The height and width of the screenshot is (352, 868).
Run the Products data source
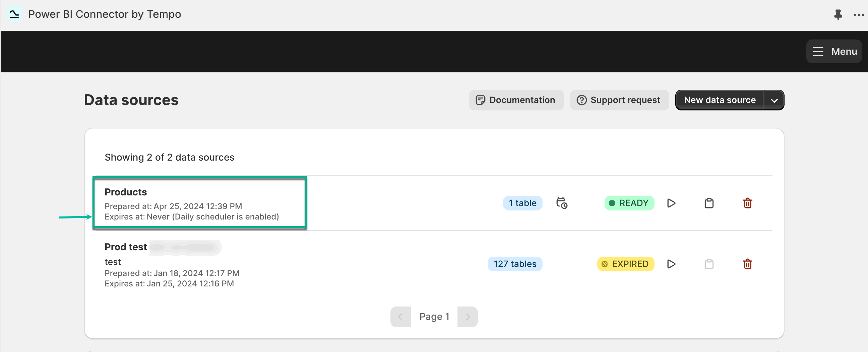(x=671, y=203)
